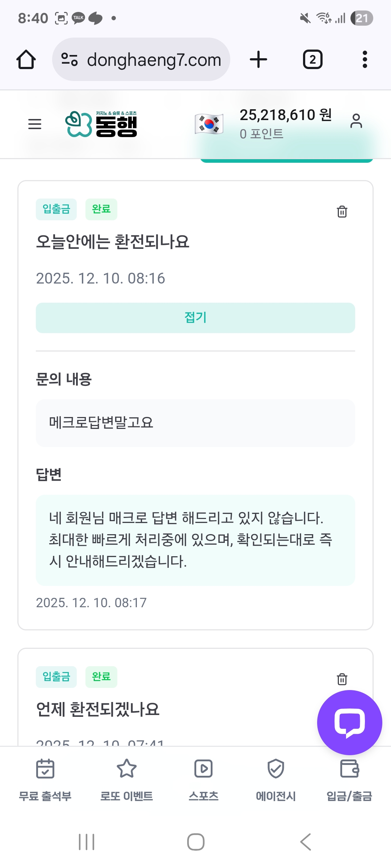Image resolution: width=391 pixels, height=868 pixels.
Task: Tap the 동행 site logo
Action: 101,124
